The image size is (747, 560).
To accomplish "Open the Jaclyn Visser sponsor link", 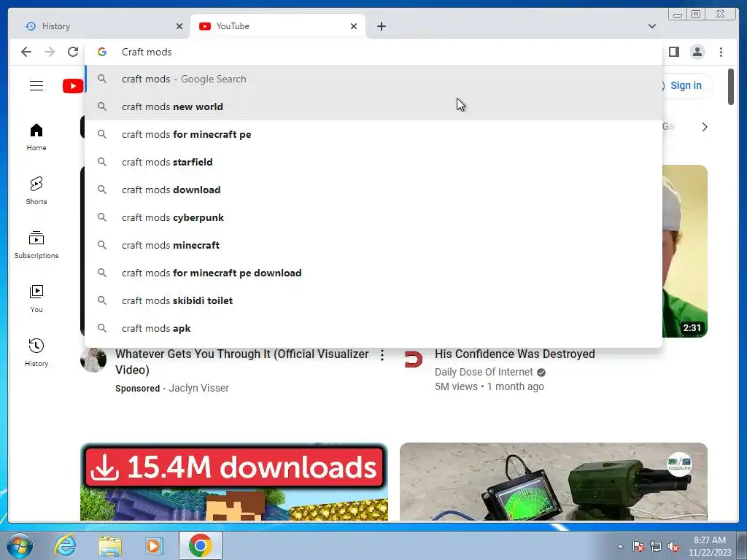I will [x=198, y=388].
